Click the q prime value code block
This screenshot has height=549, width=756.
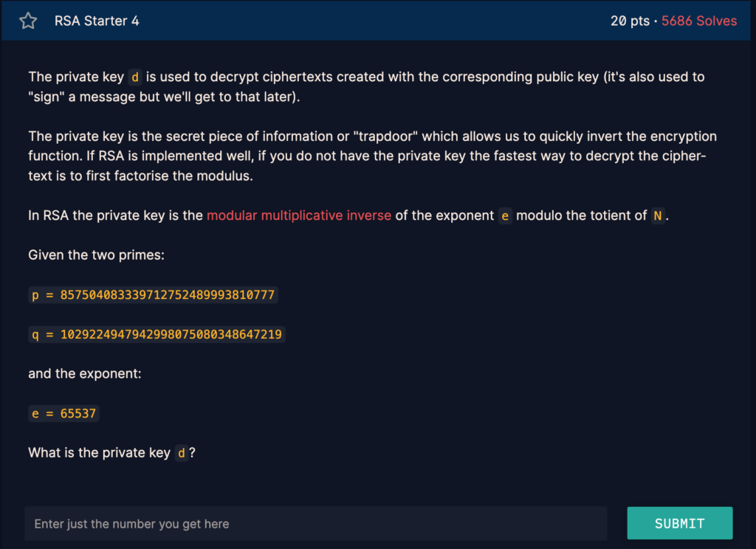coord(157,334)
